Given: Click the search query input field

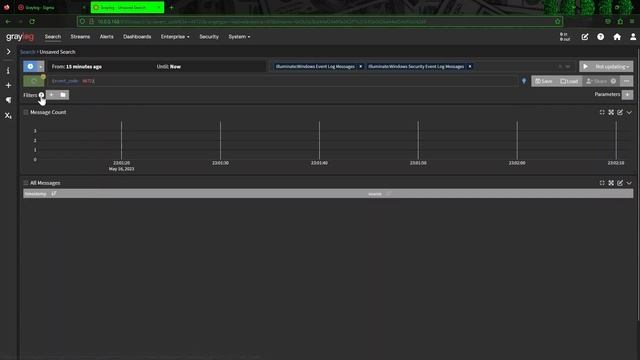Looking at the screenshot, I should point(282,81).
